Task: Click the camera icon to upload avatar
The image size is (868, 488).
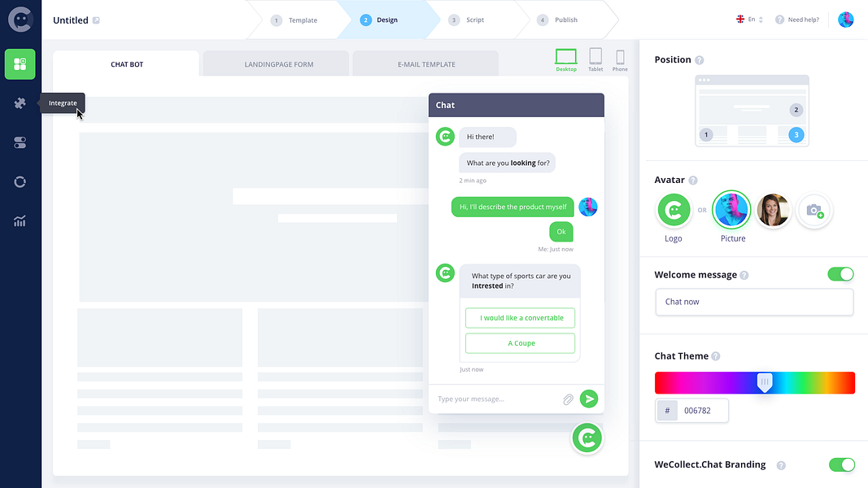Action: click(x=814, y=210)
